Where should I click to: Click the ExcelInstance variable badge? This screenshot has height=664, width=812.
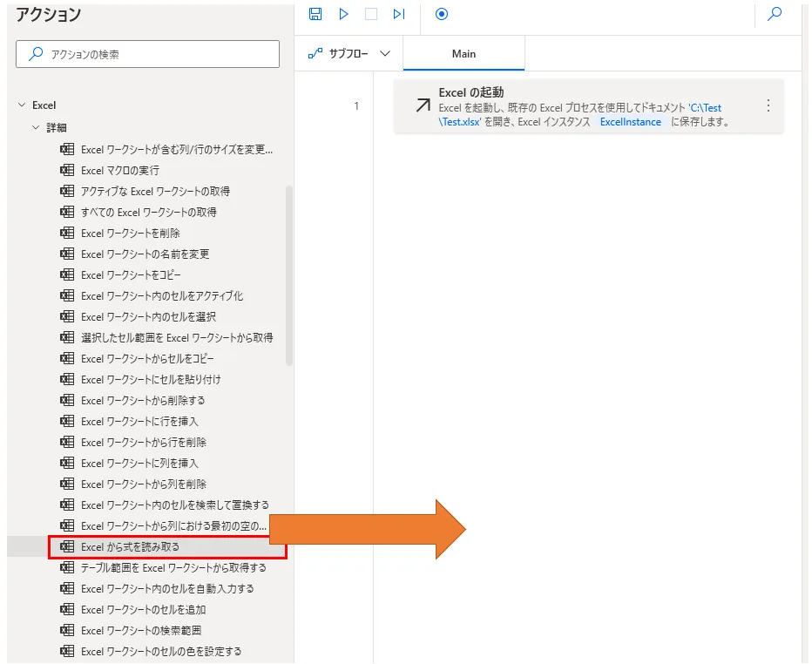tap(630, 122)
